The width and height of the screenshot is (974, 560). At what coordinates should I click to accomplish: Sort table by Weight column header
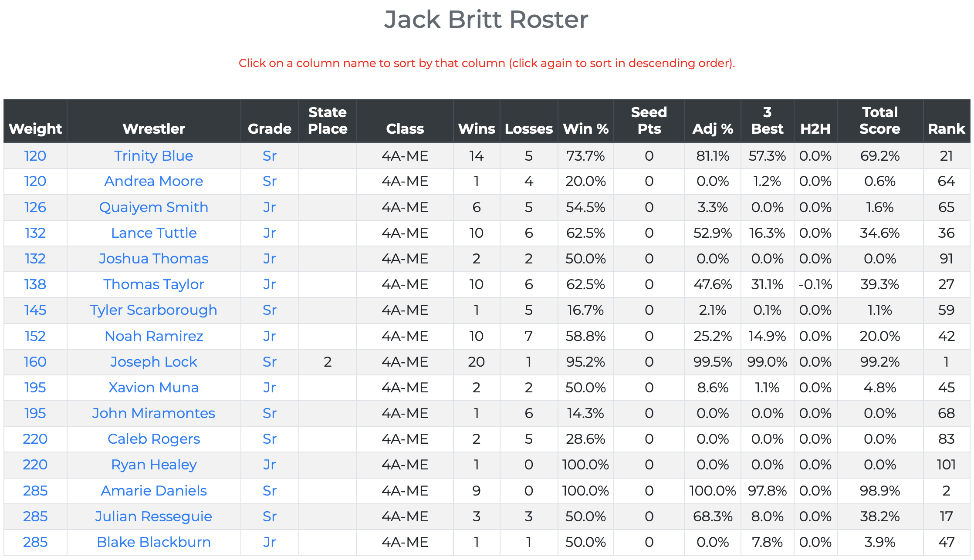[35, 128]
